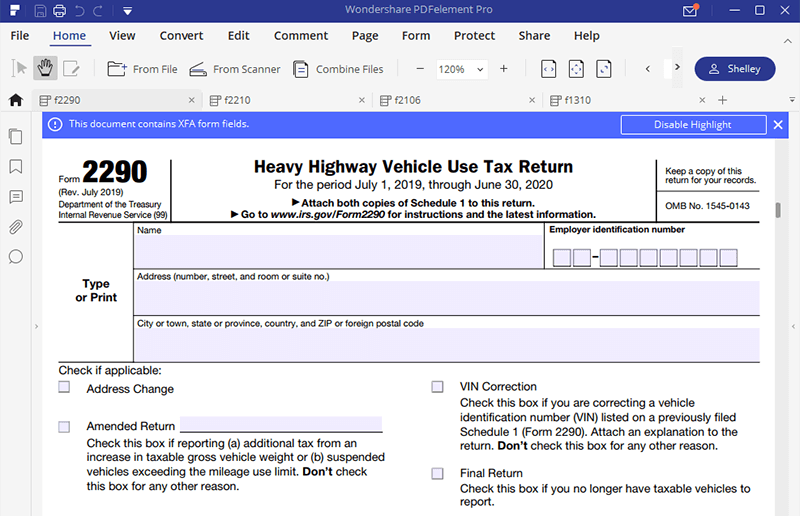Open the Convert menu
This screenshot has width=800, height=516.
(x=181, y=35)
